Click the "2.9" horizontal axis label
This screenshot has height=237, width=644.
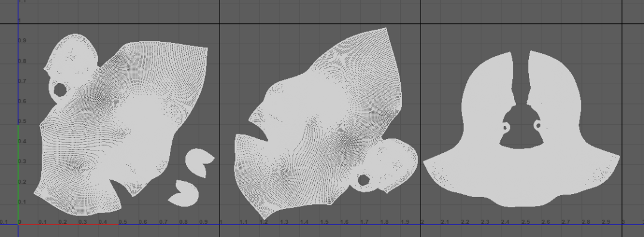(x=606, y=222)
